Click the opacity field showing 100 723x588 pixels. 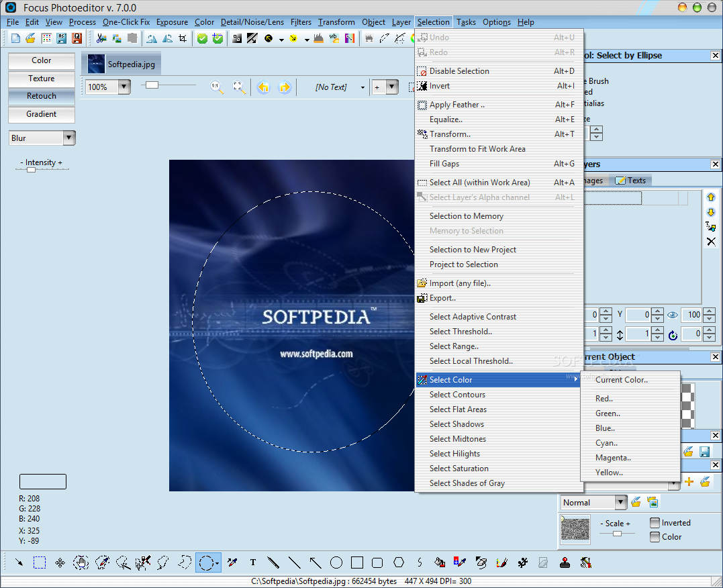[x=693, y=315]
